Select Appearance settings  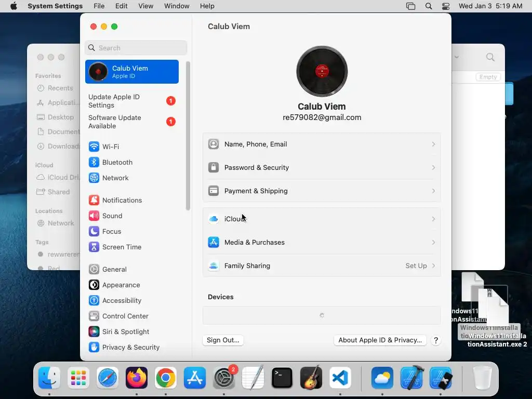coord(114,285)
